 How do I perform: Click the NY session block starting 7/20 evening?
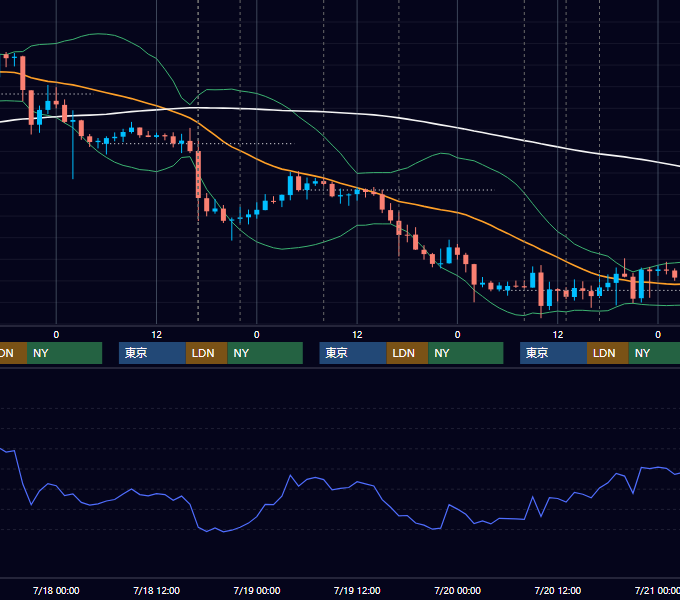tap(654, 353)
